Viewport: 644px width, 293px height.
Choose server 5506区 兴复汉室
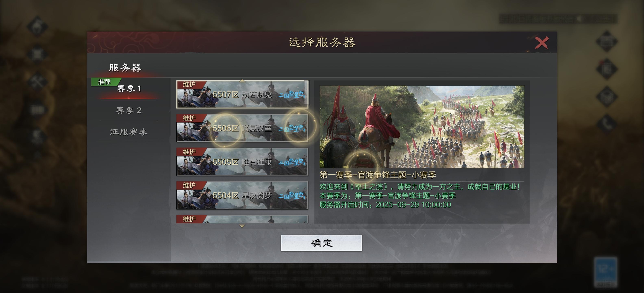242,128
